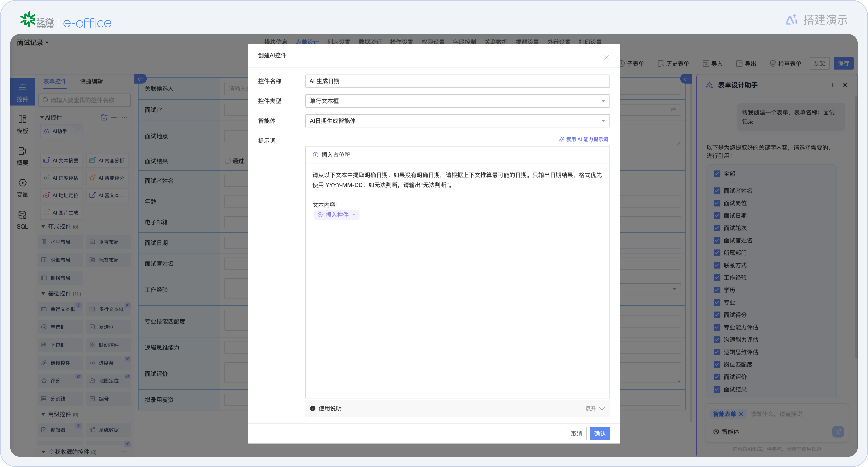
Task: Collapse the right assistant panel arrow
Action: tap(686, 79)
